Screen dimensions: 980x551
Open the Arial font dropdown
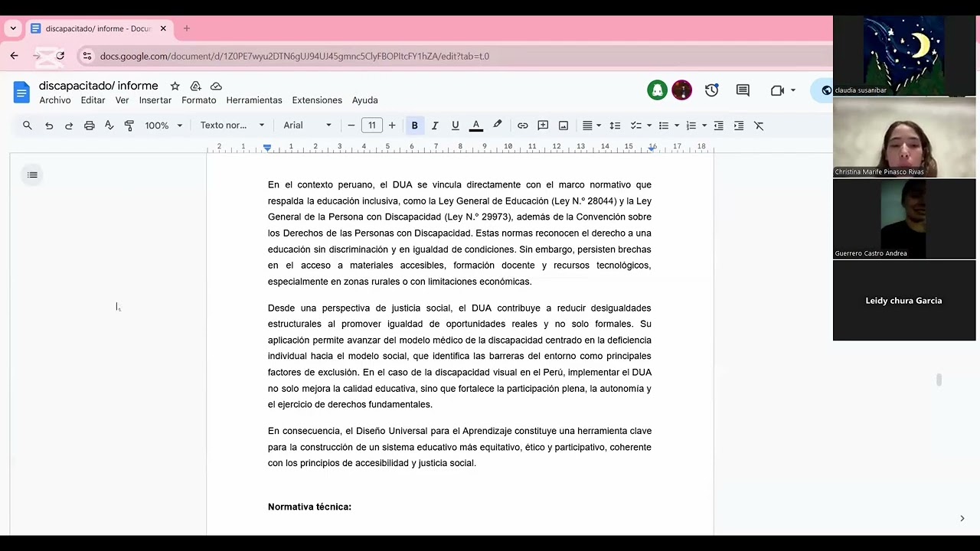click(307, 126)
